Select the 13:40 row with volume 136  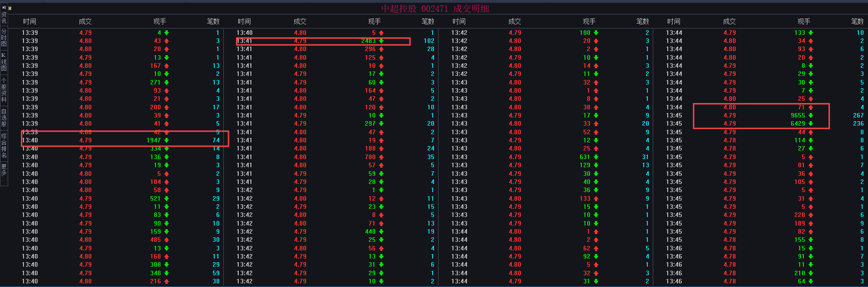pyautogui.click(x=121, y=157)
